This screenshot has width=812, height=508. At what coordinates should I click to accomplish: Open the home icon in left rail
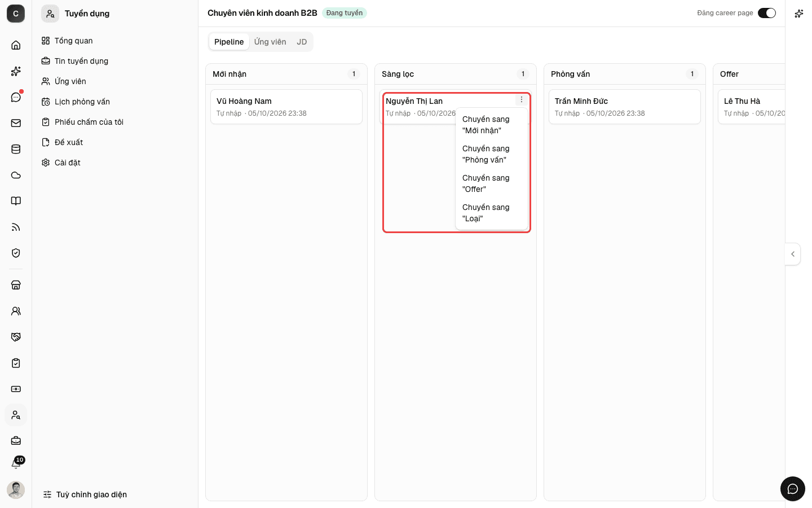pos(16,45)
